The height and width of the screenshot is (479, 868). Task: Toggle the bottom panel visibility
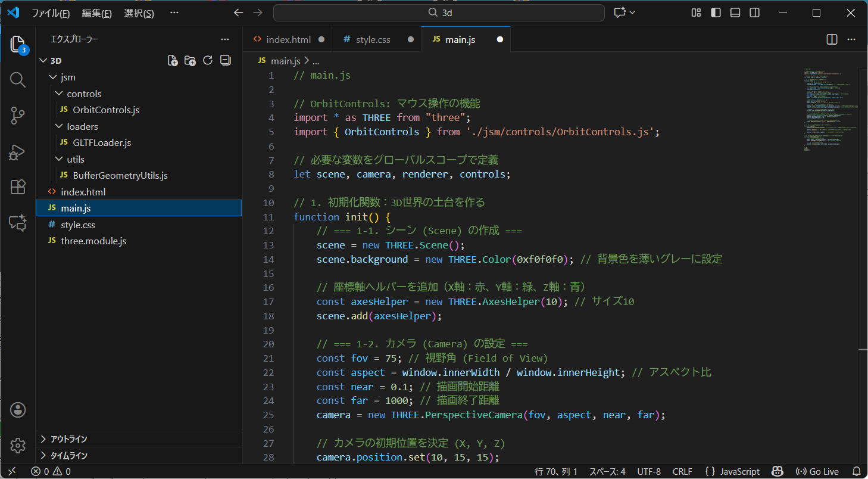pos(735,12)
